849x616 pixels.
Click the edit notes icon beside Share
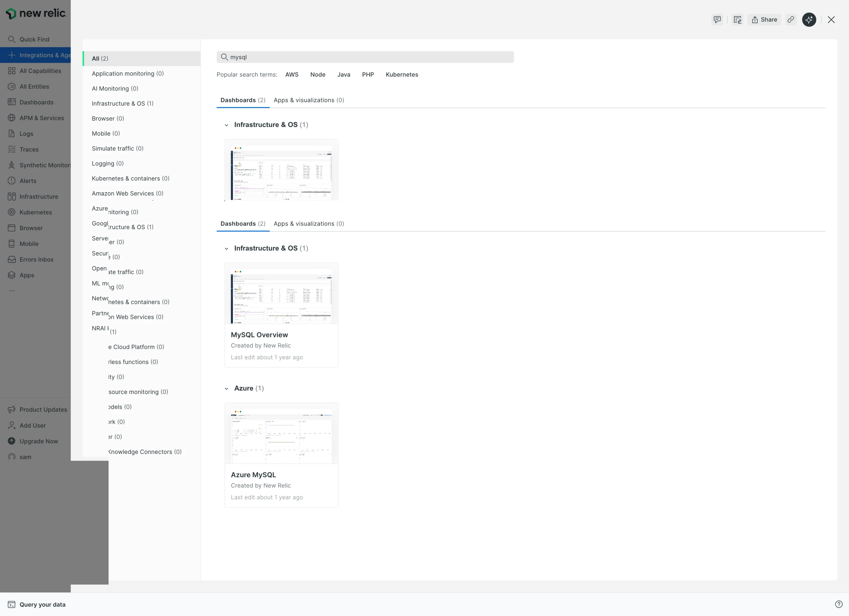pos(738,20)
